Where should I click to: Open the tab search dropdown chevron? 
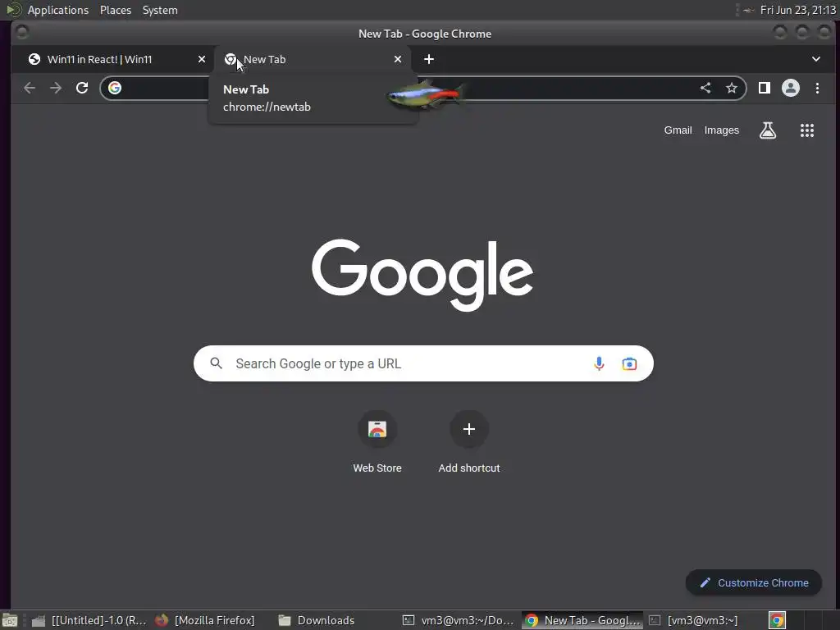pyautogui.click(x=816, y=59)
